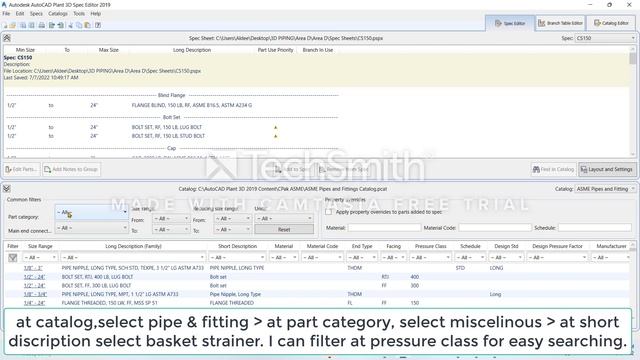Open the End Type column filter dropdown
This screenshot has width=640, height=360.
[x=362, y=258]
